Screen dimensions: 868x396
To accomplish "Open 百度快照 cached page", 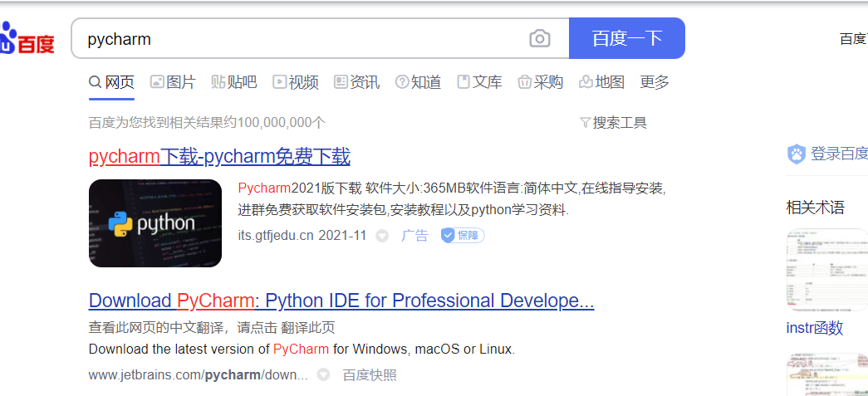I will coord(370,375).
